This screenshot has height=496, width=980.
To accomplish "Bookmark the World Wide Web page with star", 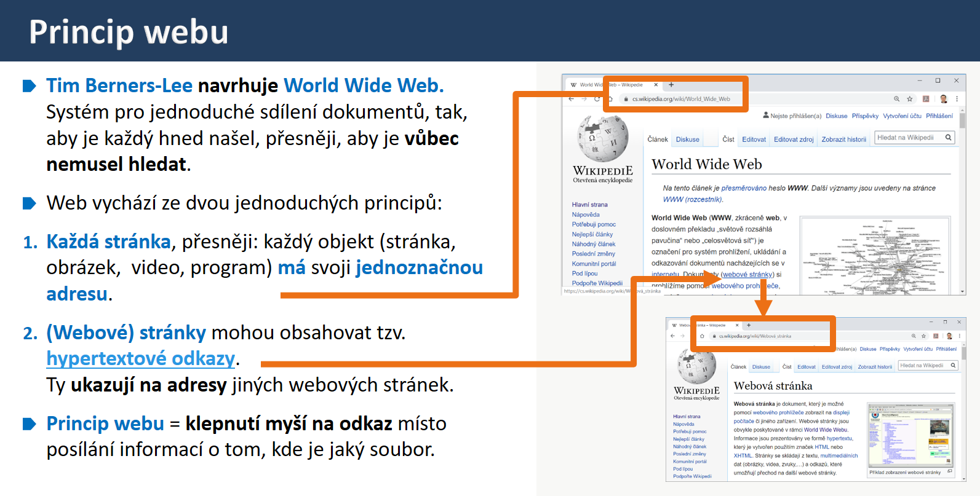I will tap(910, 99).
